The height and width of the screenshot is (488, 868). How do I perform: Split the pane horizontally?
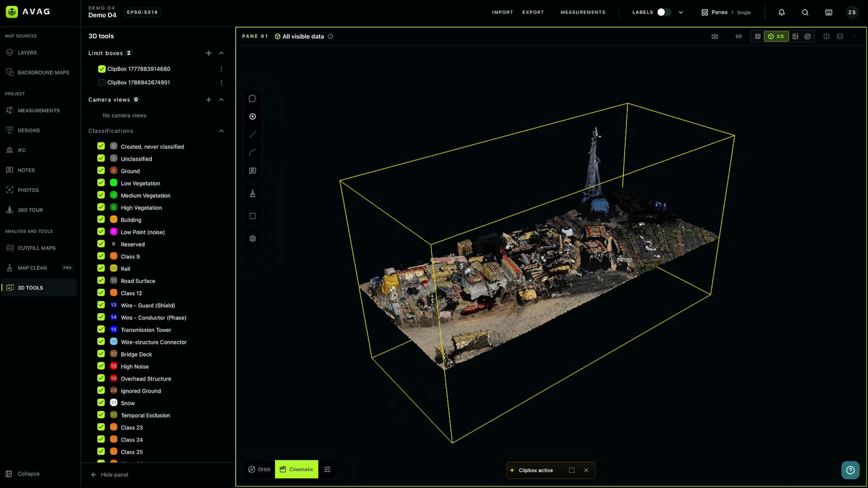click(840, 37)
